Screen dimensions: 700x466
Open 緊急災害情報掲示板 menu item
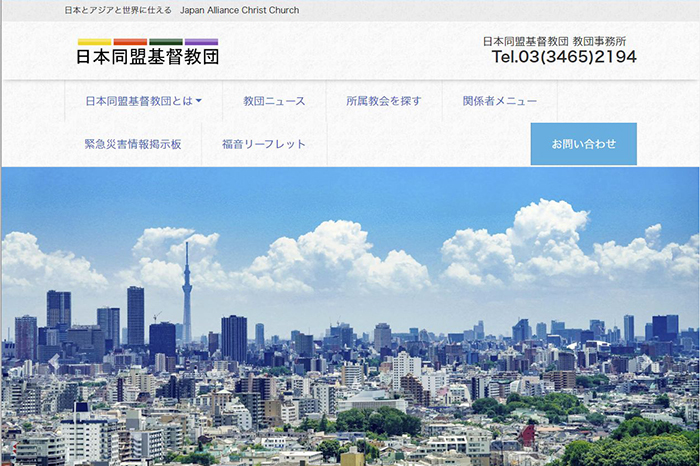click(133, 144)
